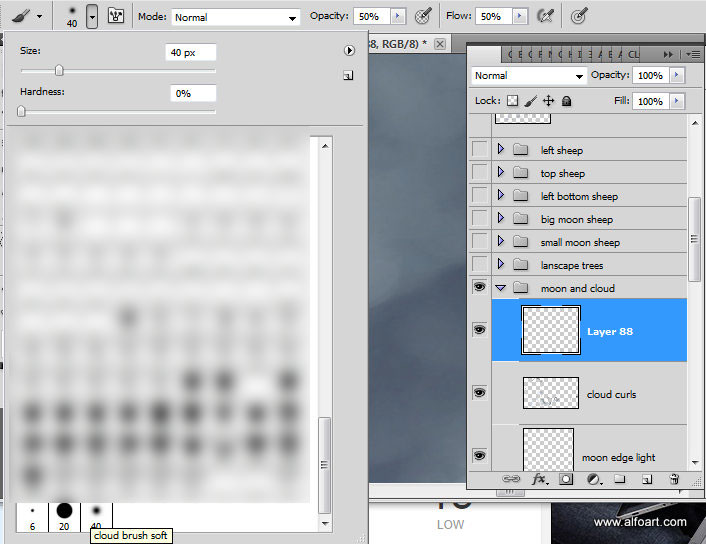The image size is (706, 544).
Task: Hide the cloud curls layer
Action: [x=480, y=393]
